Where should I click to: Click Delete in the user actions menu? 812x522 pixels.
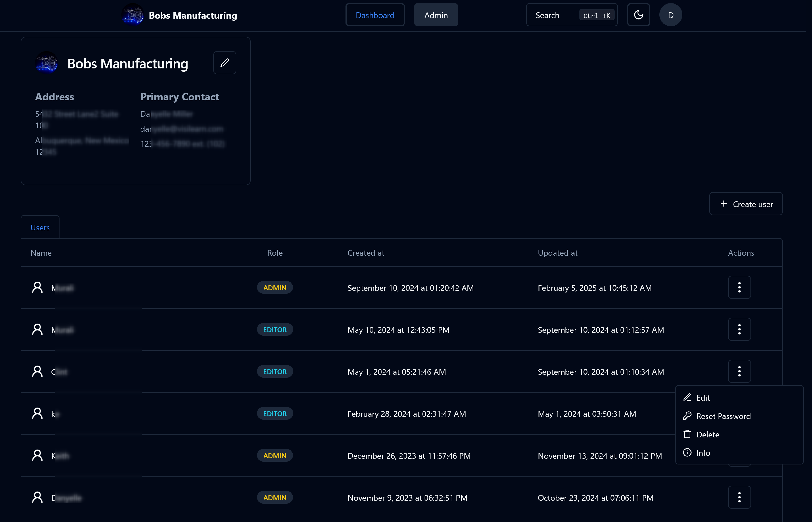point(707,435)
